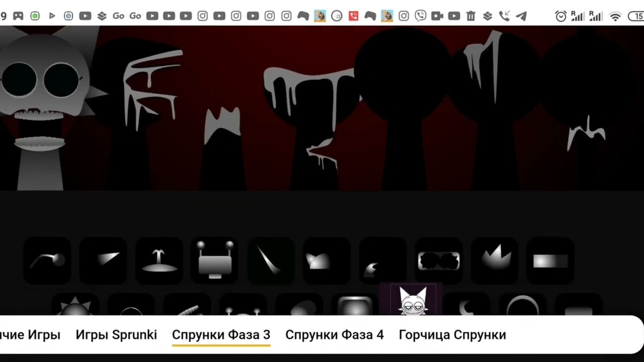Select the plain gradient bar sound icon
644x362 pixels.
tap(550, 260)
